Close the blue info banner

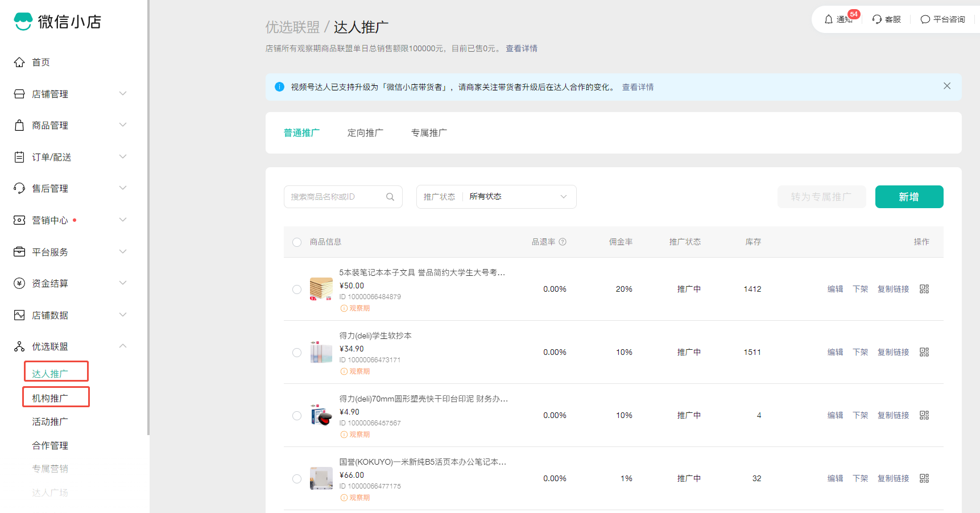click(947, 86)
